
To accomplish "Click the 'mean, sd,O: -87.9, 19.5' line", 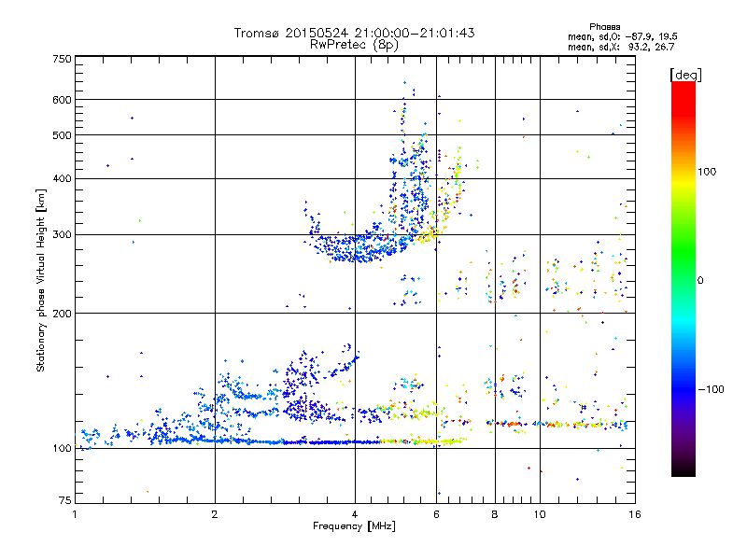I will 622,36.
